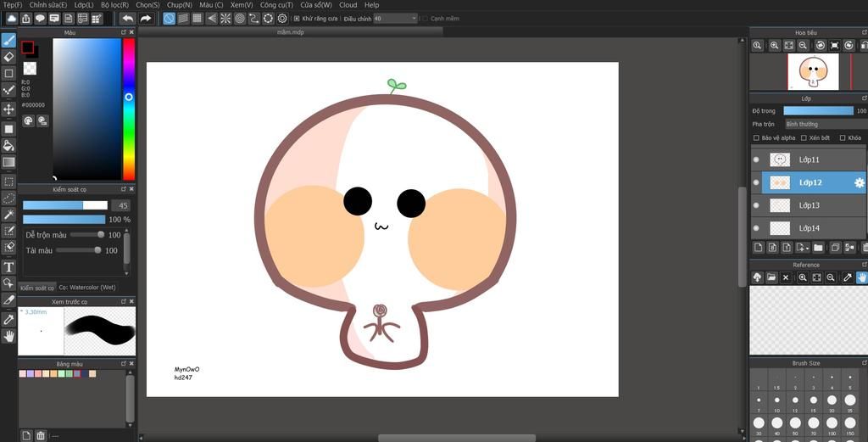Select the Bucket fill tool

click(x=8, y=146)
